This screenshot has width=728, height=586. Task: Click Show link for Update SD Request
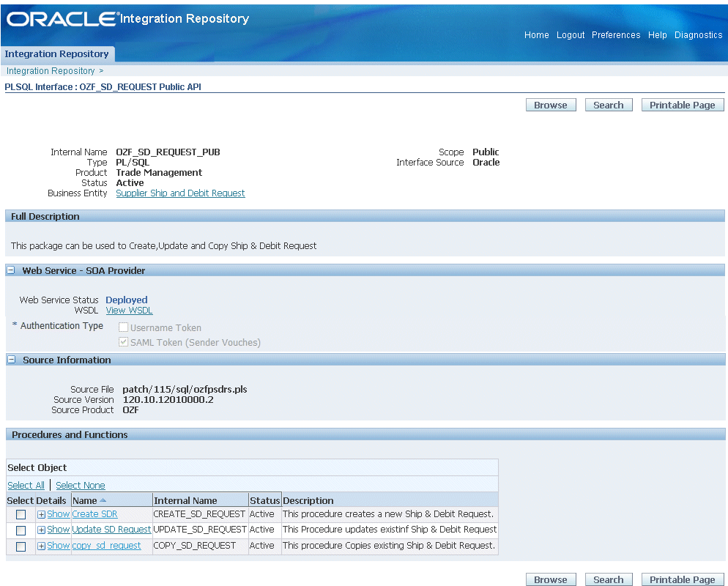(x=58, y=530)
